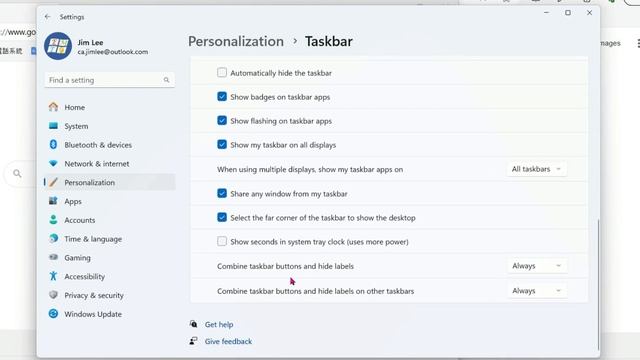Click the Gaming controller icon
This screenshot has width=640, height=360.
[53, 257]
